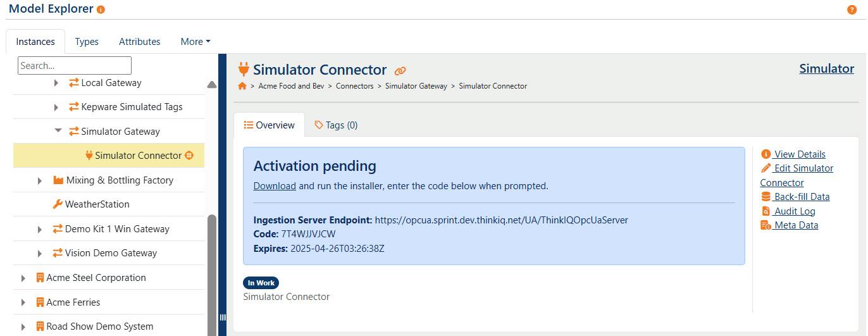The height and width of the screenshot is (336, 868).
Task: Open the help question mark icon
Action: pos(852,9)
